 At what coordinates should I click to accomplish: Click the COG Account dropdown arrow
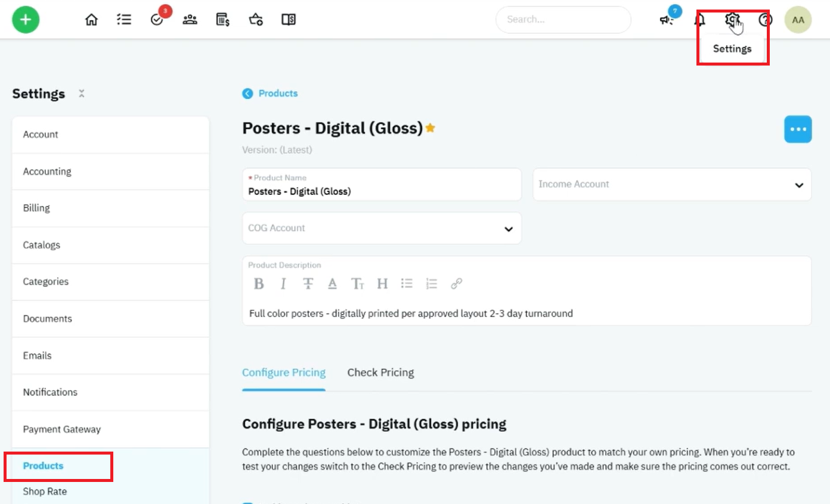pos(509,229)
